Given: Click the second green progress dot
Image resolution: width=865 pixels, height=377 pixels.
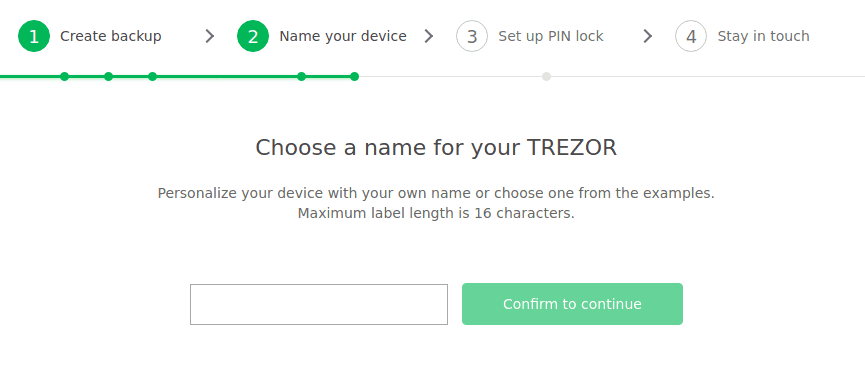Looking at the screenshot, I should tap(109, 76).
